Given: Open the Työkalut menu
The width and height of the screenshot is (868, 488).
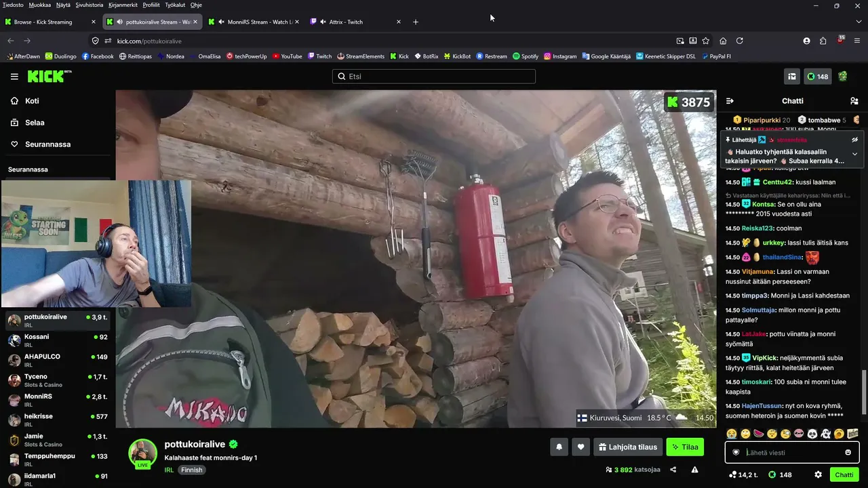Looking at the screenshot, I should tap(174, 5).
